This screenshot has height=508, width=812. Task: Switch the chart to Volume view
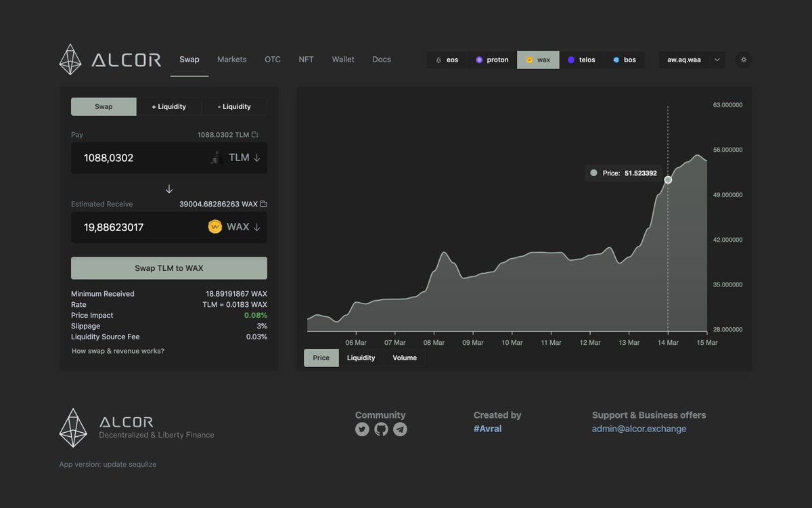(x=404, y=358)
